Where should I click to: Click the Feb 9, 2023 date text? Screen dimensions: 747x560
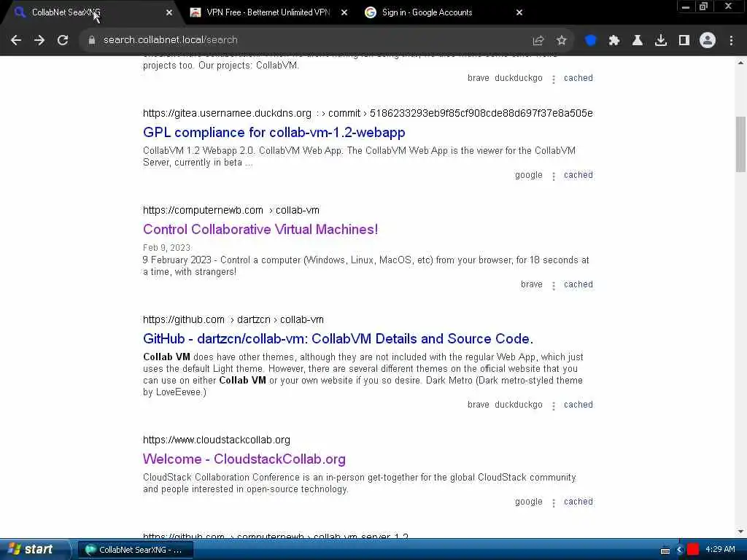[x=167, y=248]
